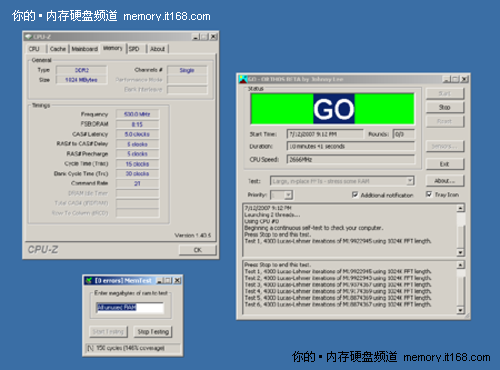
Task: Click 'Launching 2 threads...' log line
Action: [x=272, y=215]
